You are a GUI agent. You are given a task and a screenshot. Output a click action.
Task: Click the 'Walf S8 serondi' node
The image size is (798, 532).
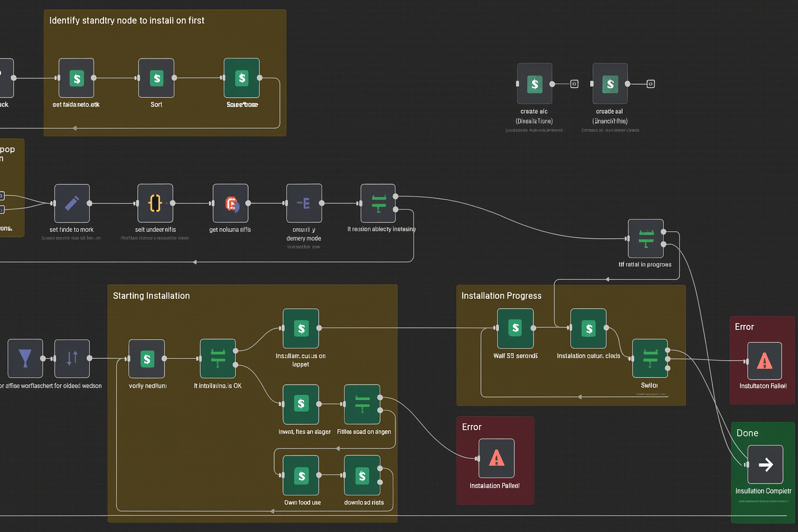click(515, 328)
